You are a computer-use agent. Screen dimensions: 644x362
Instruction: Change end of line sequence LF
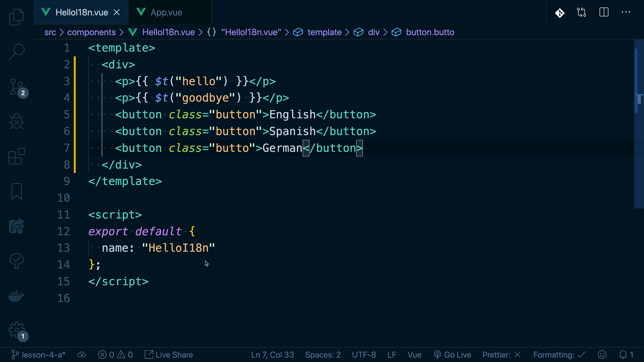392,355
